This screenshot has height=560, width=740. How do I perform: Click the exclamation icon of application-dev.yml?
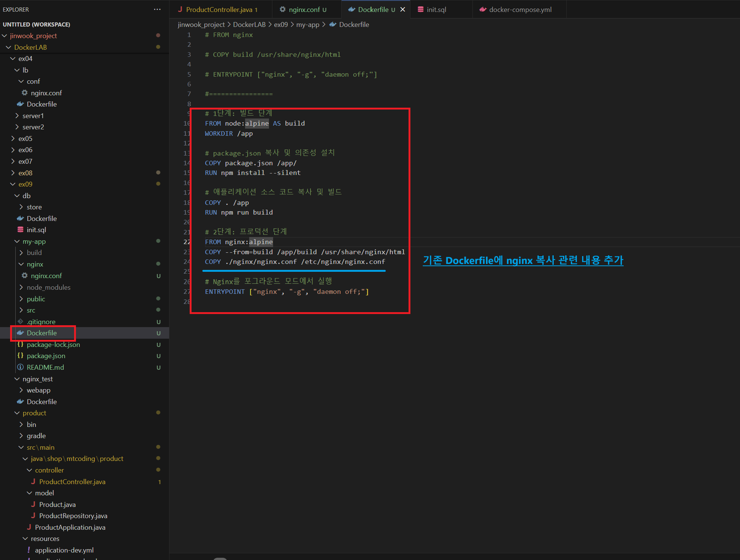(x=29, y=550)
